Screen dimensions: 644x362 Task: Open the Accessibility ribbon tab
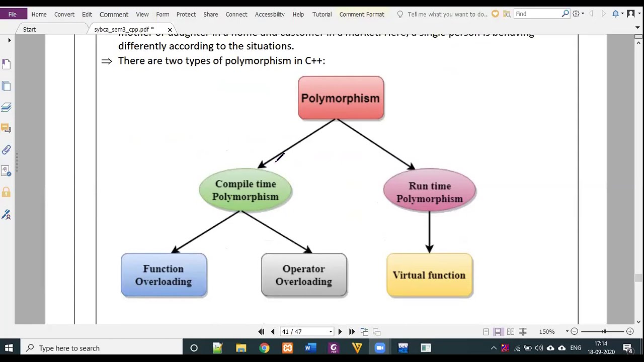[x=270, y=14]
